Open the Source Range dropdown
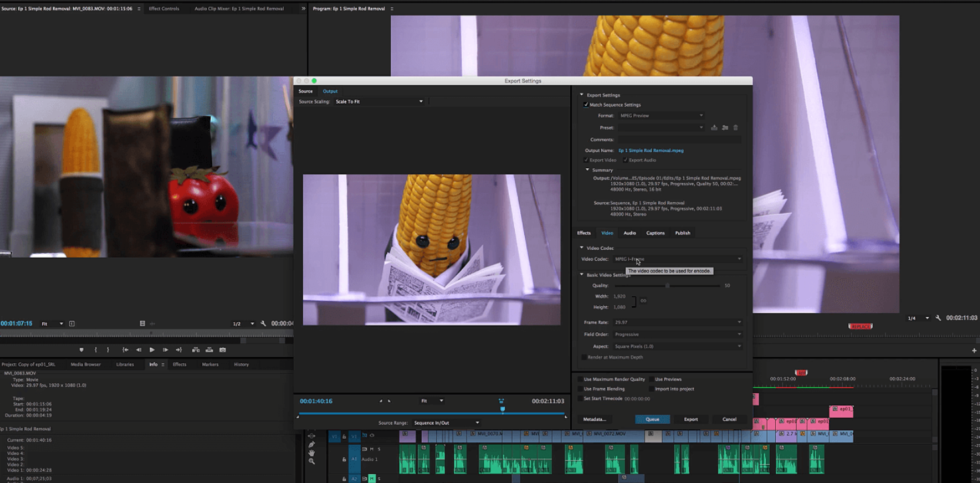980x483 pixels. (446, 423)
